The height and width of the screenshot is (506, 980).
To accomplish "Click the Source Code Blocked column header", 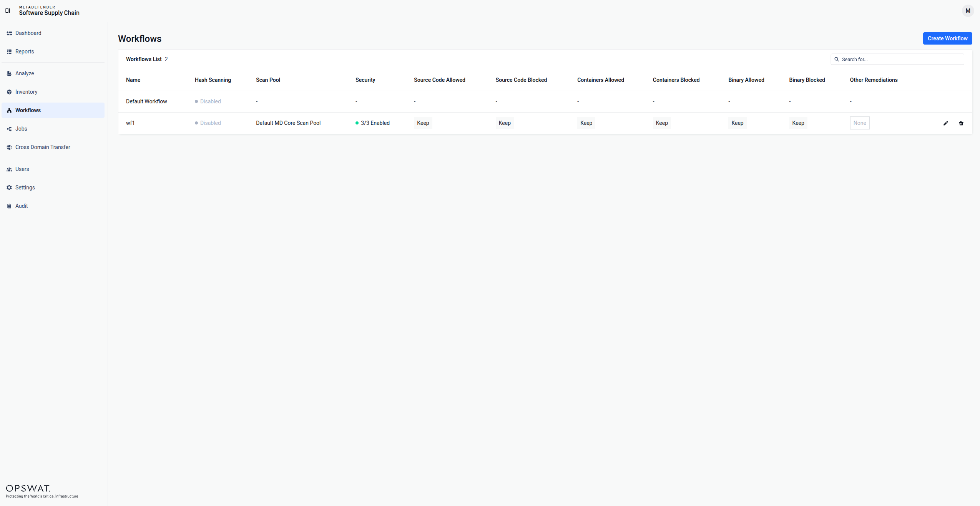I will click(521, 80).
